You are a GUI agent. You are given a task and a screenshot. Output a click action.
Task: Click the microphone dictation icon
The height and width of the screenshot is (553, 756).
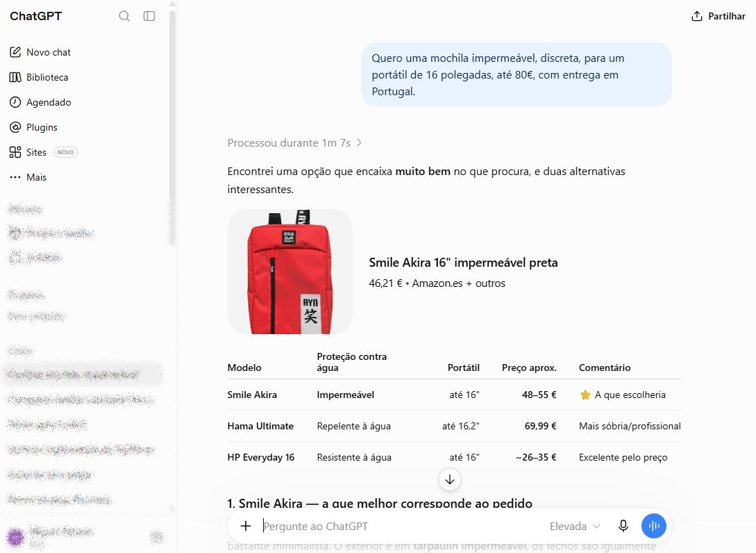coord(623,526)
